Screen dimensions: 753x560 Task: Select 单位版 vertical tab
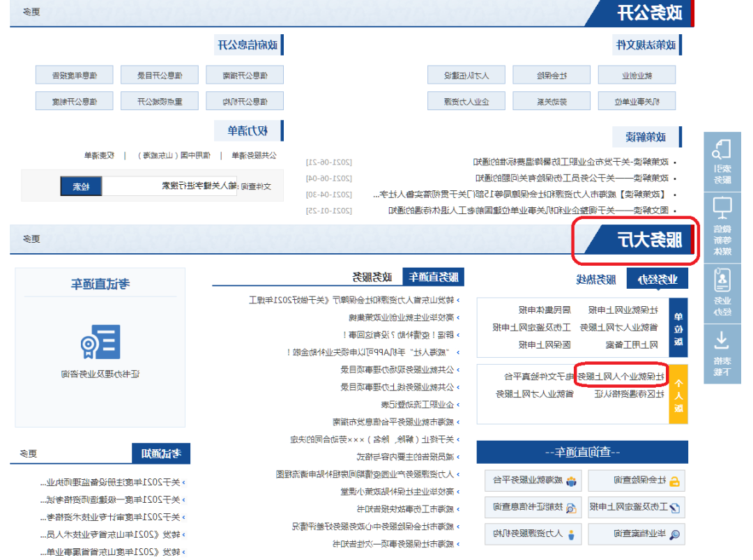(x=678, y=328)
